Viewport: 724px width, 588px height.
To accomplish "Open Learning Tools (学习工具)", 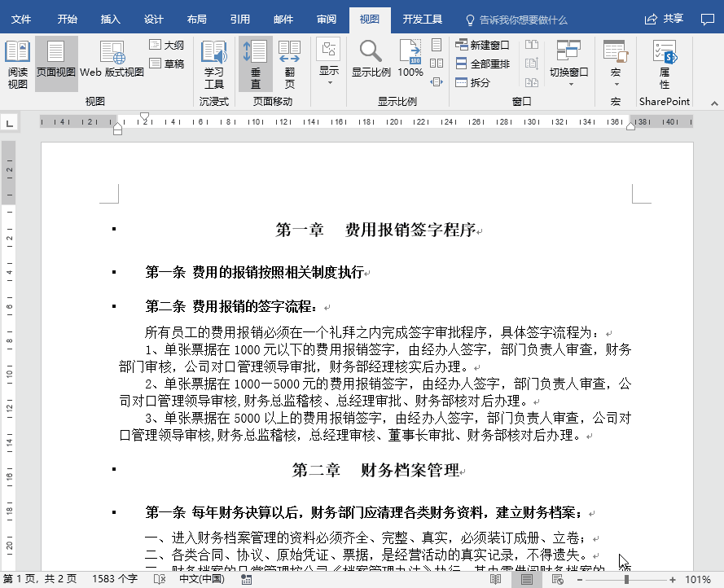I will (x=214, y=64).
